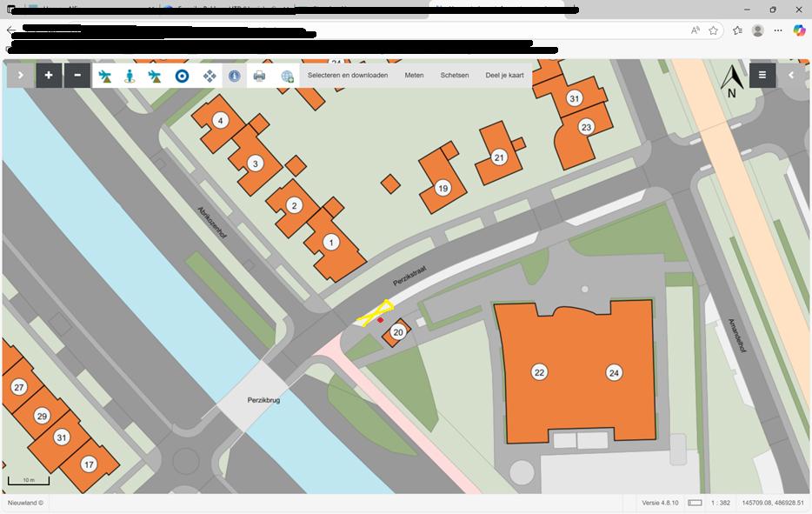Screen dimensions: 812x514
Task: Zoom in with the plus button
Action: pos(49,76)
